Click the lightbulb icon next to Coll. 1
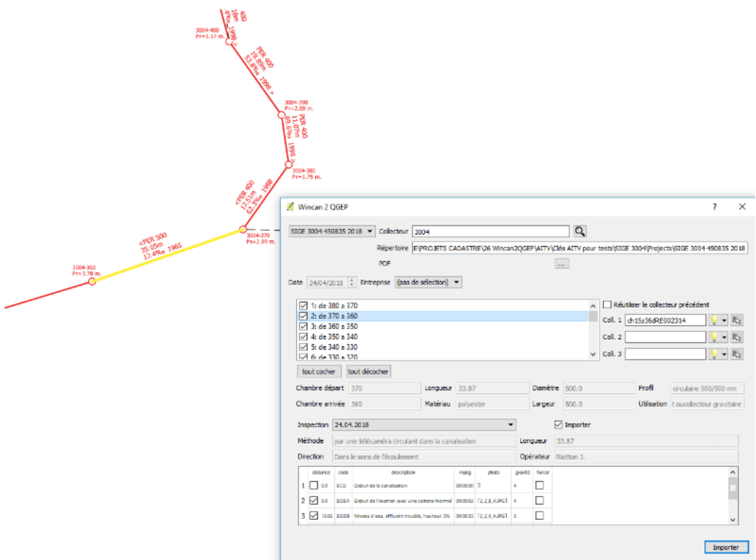 (x=714, y=320)
